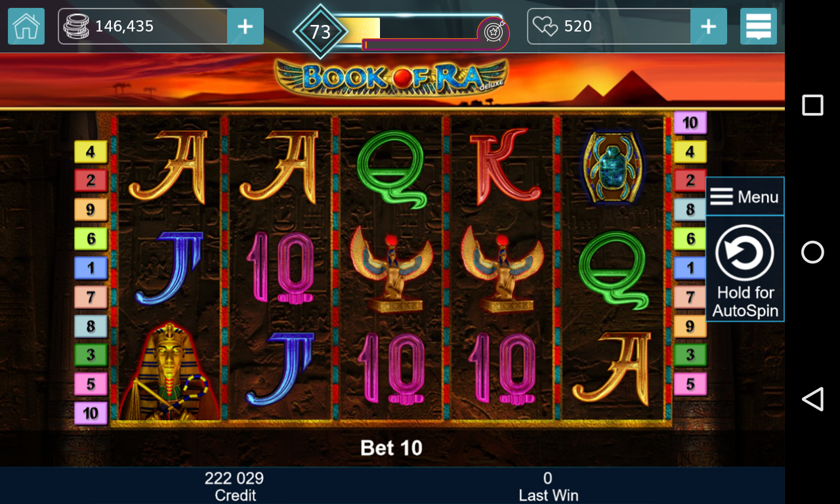Open the home lobby icon

coord(26,26)
